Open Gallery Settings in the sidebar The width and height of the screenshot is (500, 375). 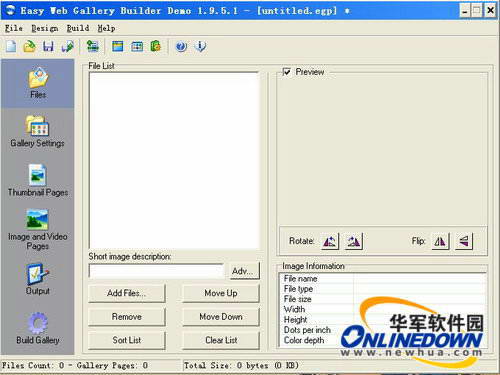(x=37, y=131)
